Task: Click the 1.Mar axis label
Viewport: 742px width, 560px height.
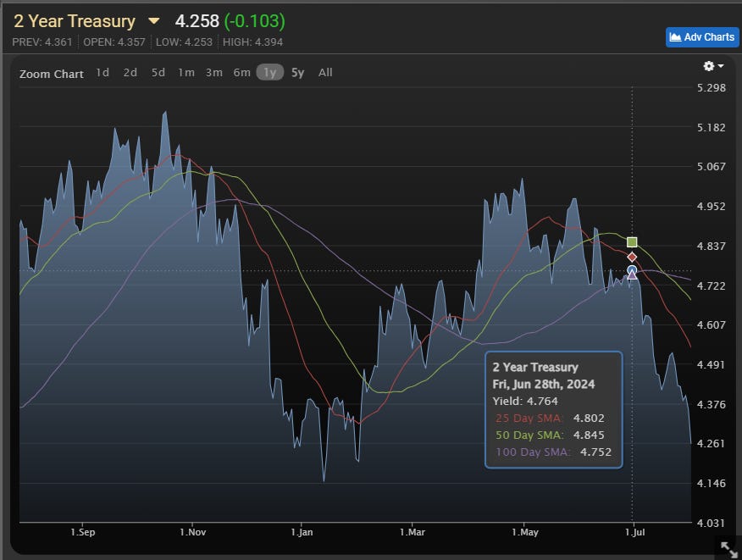Action: click(413, 532)
